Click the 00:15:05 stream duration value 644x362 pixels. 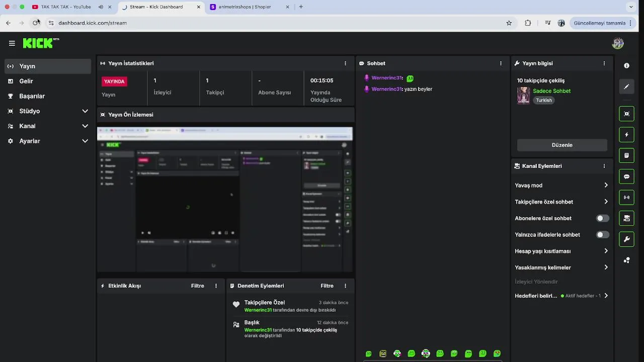coord(321,80)
